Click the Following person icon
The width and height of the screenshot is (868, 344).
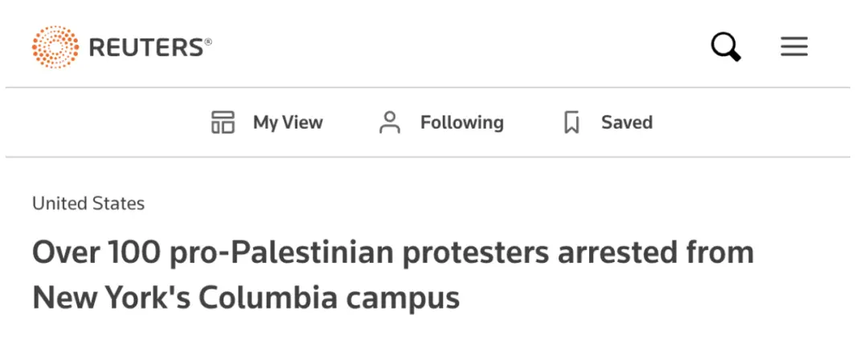(x=390, y=123)
